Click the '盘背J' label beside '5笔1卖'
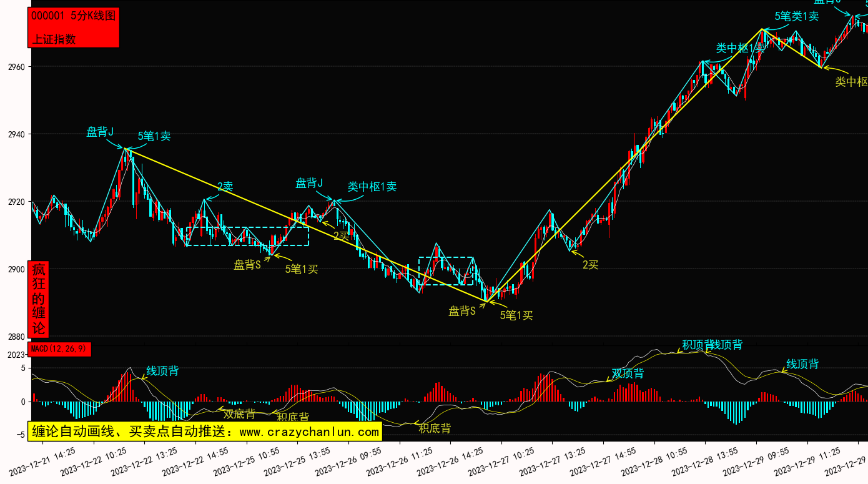This screenshot has height=484, width=868. 100,132
